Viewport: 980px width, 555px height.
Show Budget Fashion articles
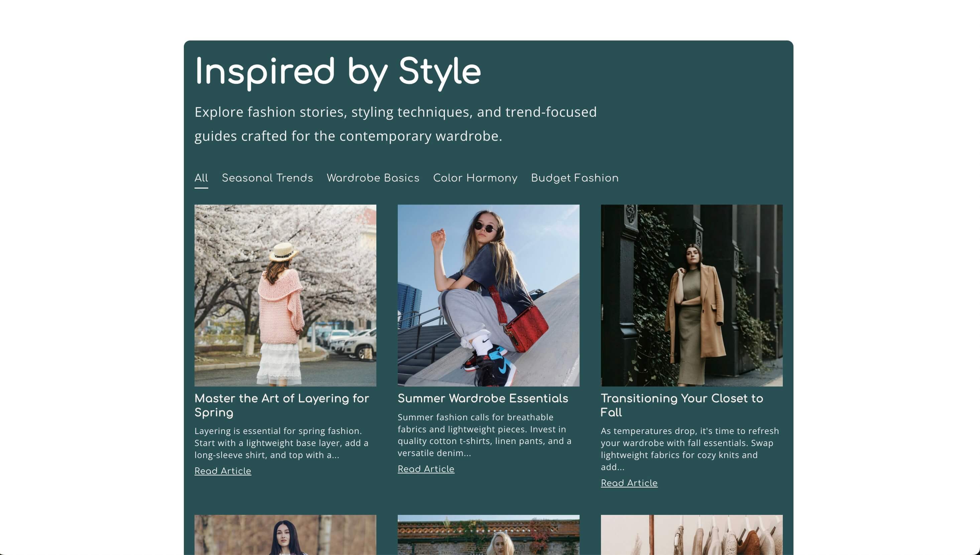575,178
